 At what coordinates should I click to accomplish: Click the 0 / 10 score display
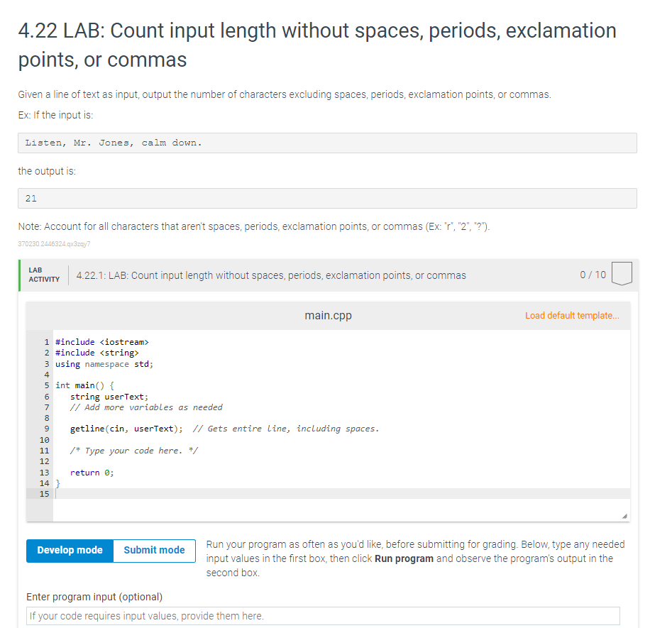click(593, 275)
